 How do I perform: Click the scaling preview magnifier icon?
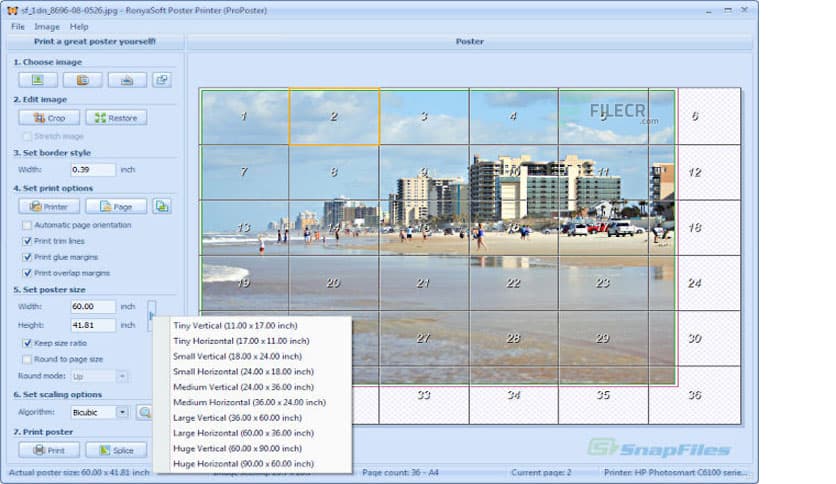[144, 412]
